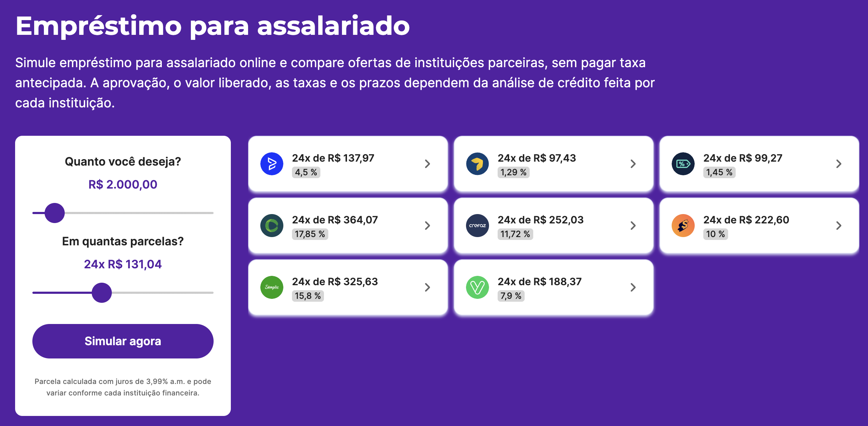
Task: Click the loan amount slider handle
Action: (x=55, y=213)
